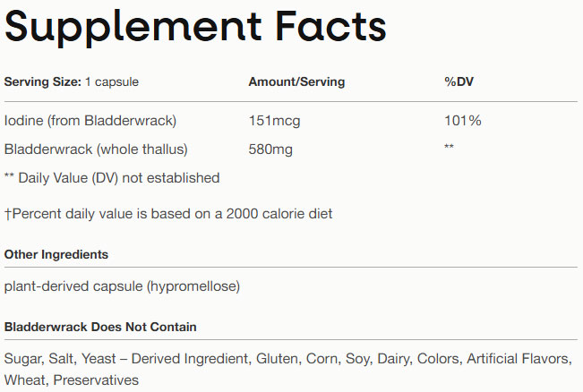Click the 580mg bladderwrack amount
The width and height of the screenshot is (583, 392).
click(x=270, y=149)
